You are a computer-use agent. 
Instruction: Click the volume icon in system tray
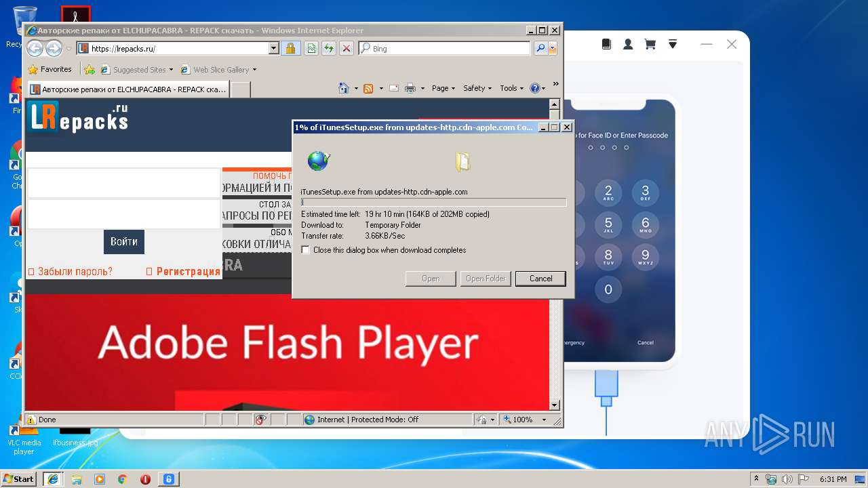[786, 479]
